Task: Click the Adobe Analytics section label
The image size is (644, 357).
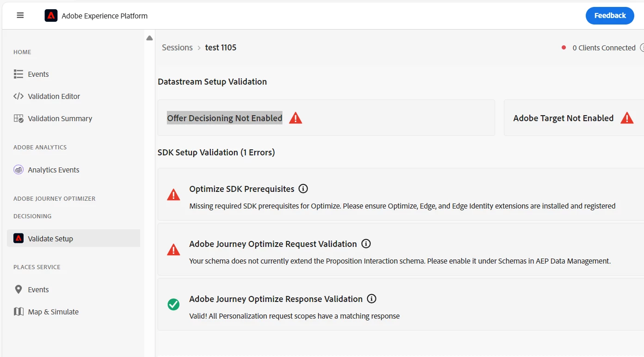Action: 40,148
